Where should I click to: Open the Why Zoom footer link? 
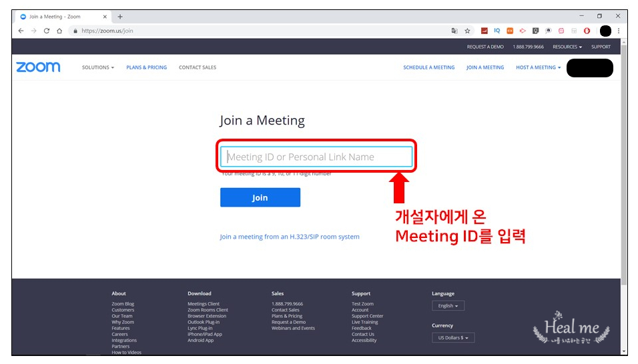123,322
